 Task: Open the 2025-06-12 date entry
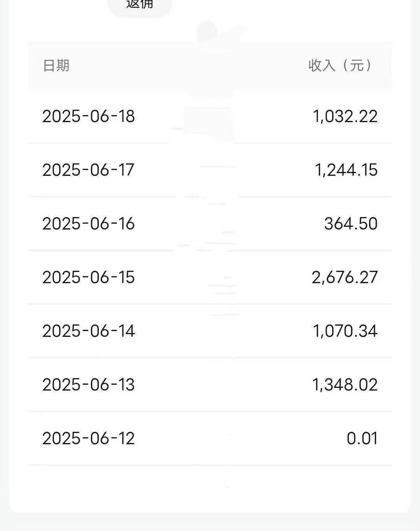[88, 438]
